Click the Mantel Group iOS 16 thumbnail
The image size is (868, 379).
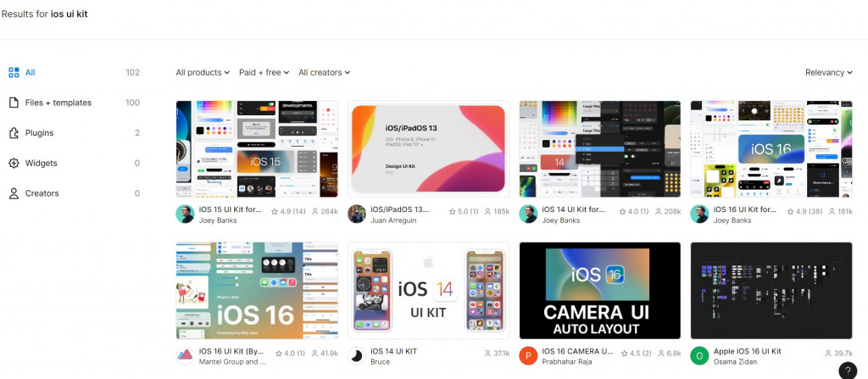(x=257, y=290)
